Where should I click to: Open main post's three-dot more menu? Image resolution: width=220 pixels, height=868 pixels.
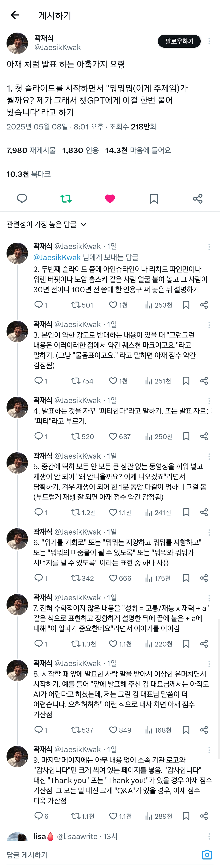pos(209,41)
